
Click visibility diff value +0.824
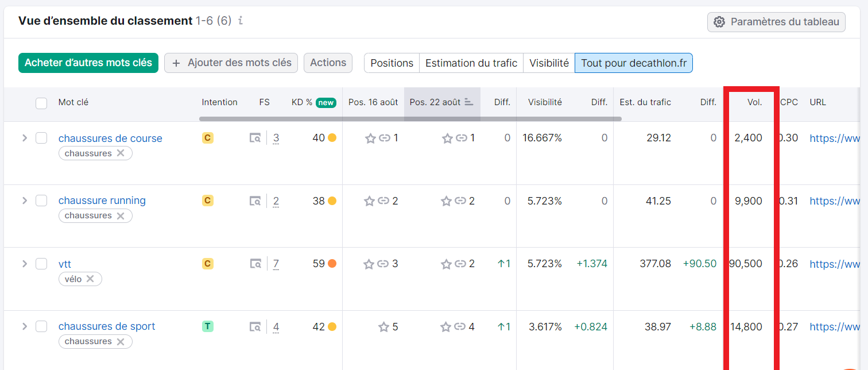591,326
